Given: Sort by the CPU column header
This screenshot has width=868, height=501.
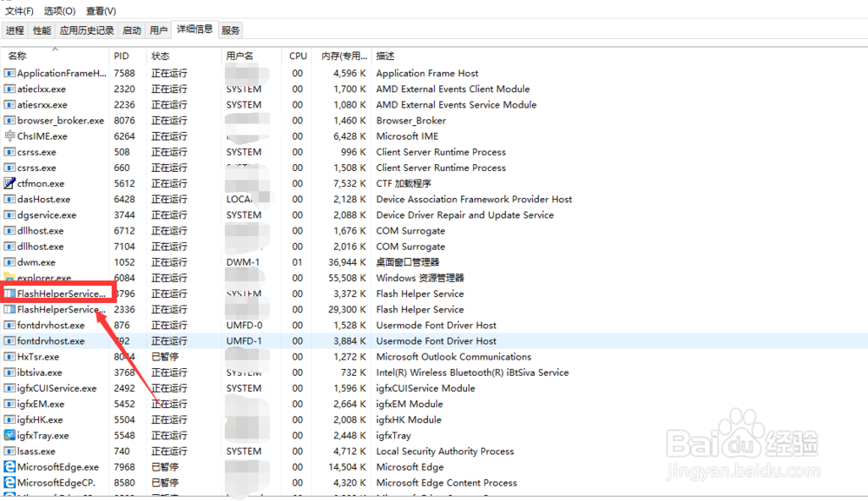Looking at the screenshot, I should pyautogui.click(x=298, y=56).
